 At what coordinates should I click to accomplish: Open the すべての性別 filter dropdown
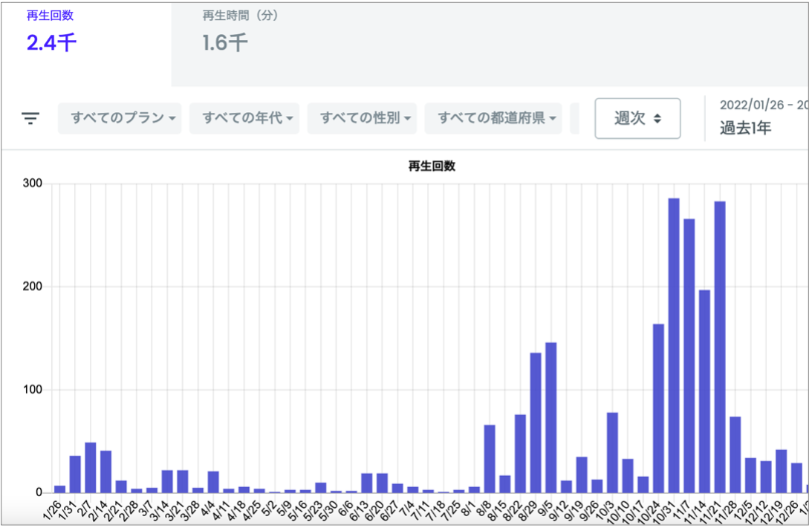[x=362, y=119]
